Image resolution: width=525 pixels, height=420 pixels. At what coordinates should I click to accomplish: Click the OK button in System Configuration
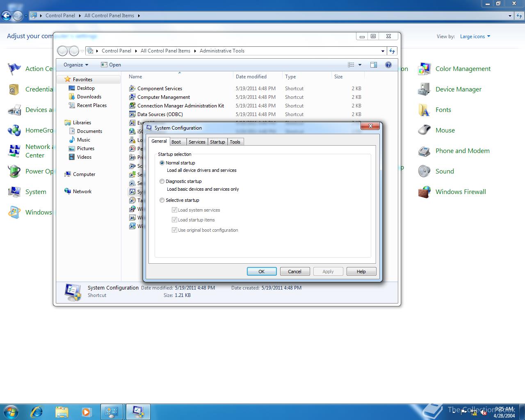[x=261, y=272]
